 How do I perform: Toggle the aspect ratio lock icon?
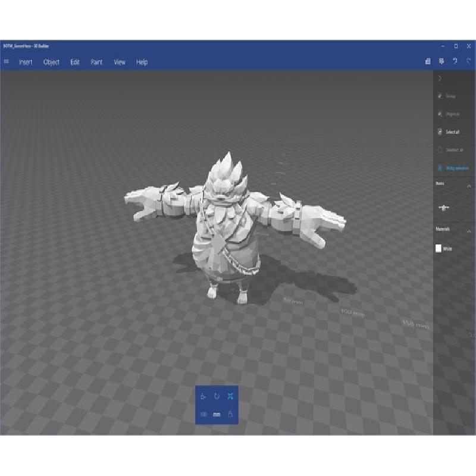coord(230,414)
